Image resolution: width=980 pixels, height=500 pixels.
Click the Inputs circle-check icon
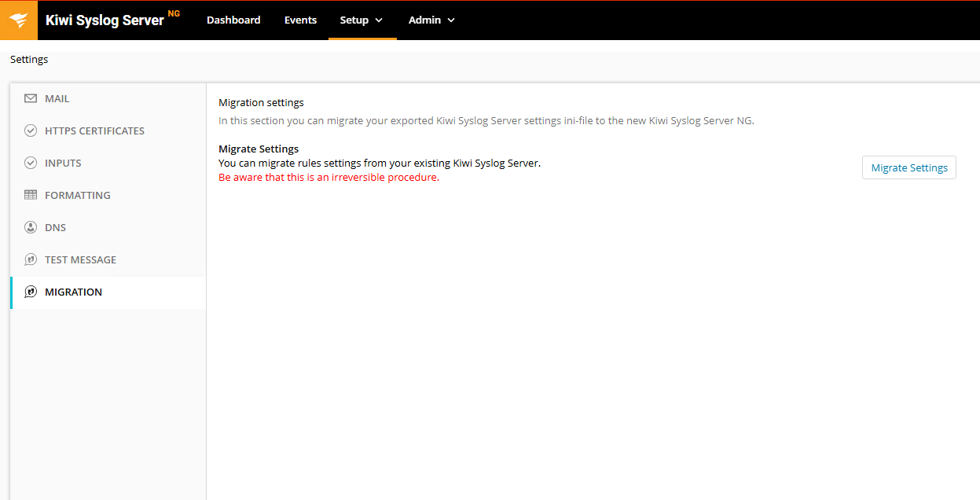coord(31,162)
